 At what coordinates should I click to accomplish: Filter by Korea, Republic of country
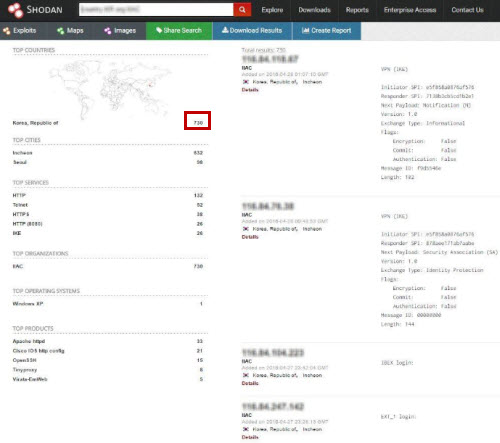pyautogui.click(x=35, y=123)
